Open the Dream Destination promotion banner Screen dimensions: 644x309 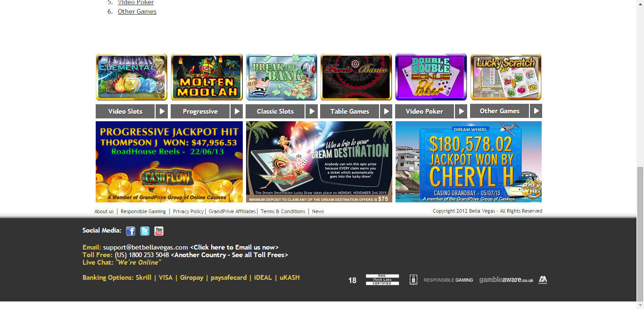[x=319, y=162]
